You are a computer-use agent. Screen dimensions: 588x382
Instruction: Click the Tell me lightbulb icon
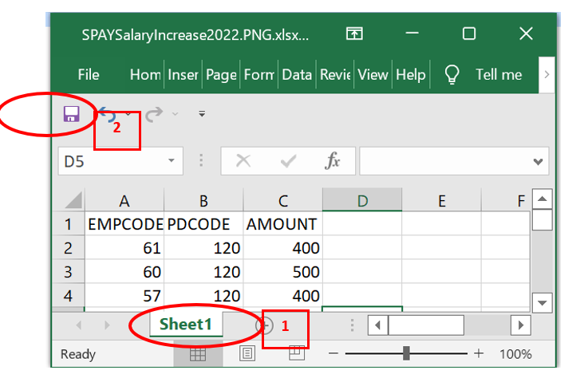pos(452,75)
